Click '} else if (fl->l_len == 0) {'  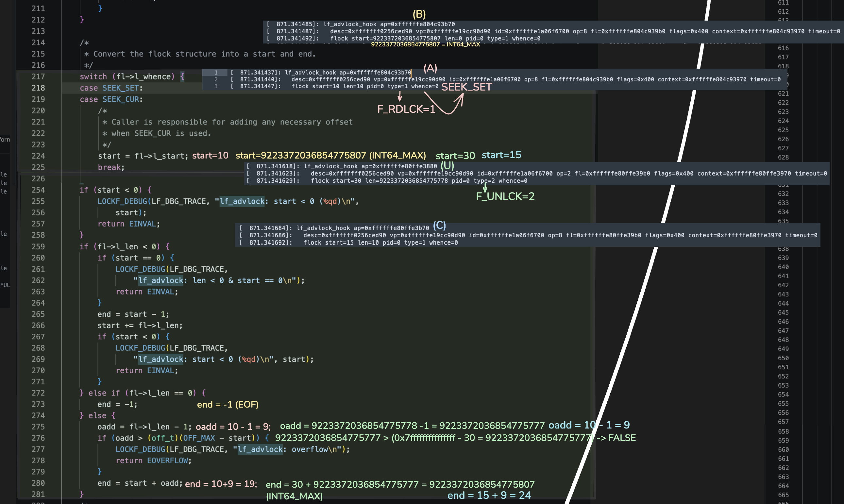[143, 393]
